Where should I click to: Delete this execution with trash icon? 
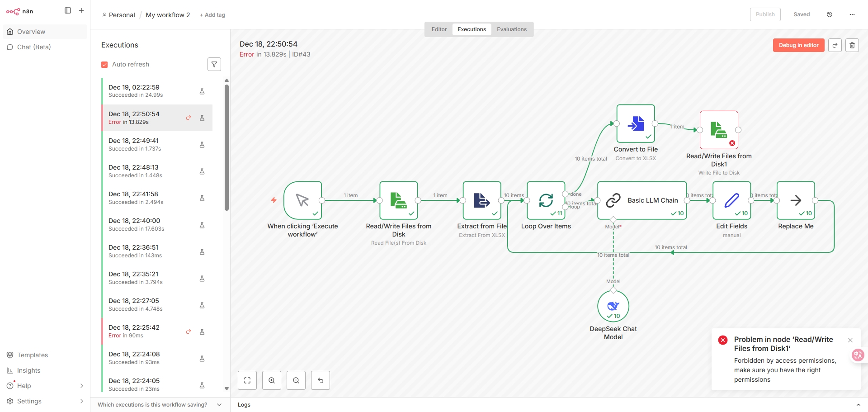(852, 45)
